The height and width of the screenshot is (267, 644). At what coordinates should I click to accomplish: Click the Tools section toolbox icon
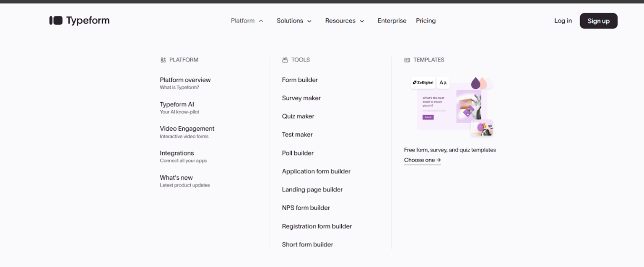285,60
